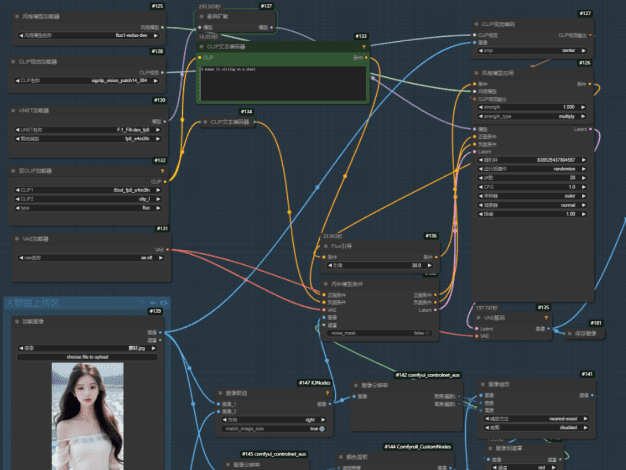Click the eye icon in 人物图上传区 group header
The image size is (626, 470).
coord(163,303)
